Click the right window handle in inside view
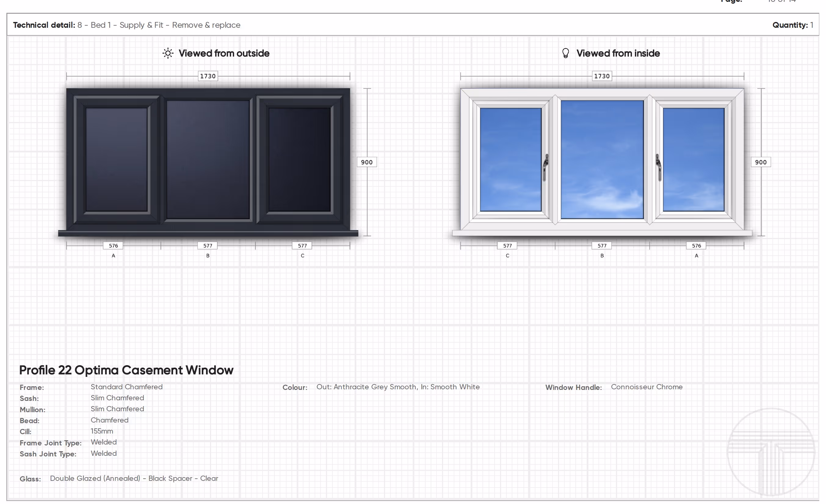 point(659,167)
